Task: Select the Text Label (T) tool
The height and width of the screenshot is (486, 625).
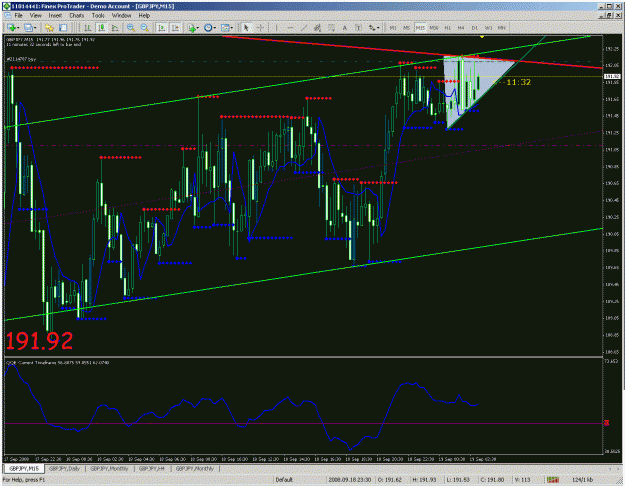Action: (358, 28)
